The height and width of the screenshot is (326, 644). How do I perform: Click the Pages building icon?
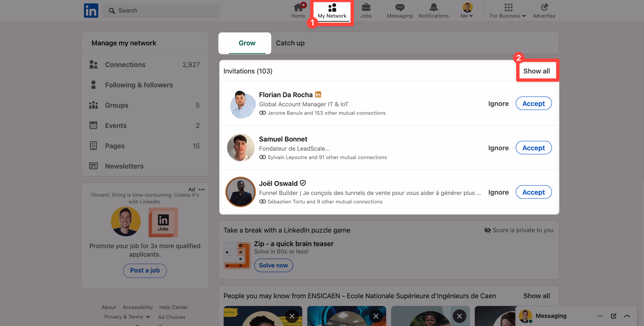(x=93, y=146)
